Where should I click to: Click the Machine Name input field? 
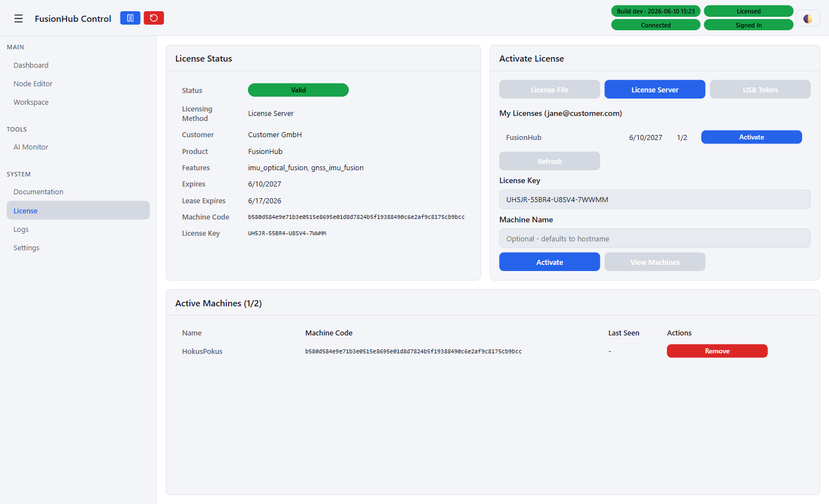pyautogui.click(x=655, y=239)
